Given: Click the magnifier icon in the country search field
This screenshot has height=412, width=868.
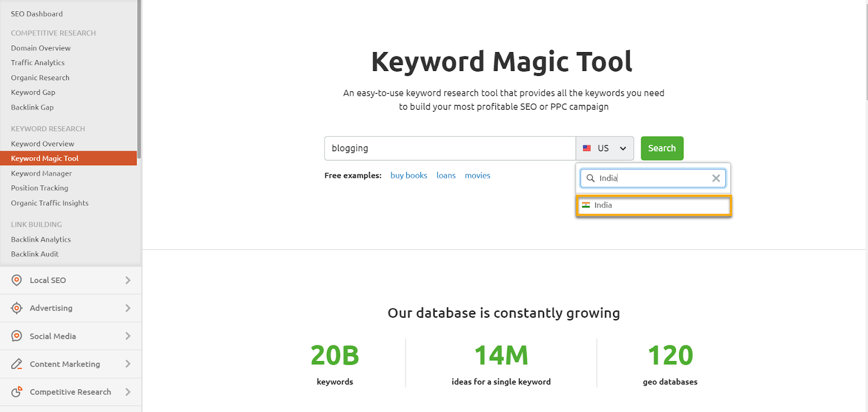Looking at the screenshot, I should [x=591, y=178].
